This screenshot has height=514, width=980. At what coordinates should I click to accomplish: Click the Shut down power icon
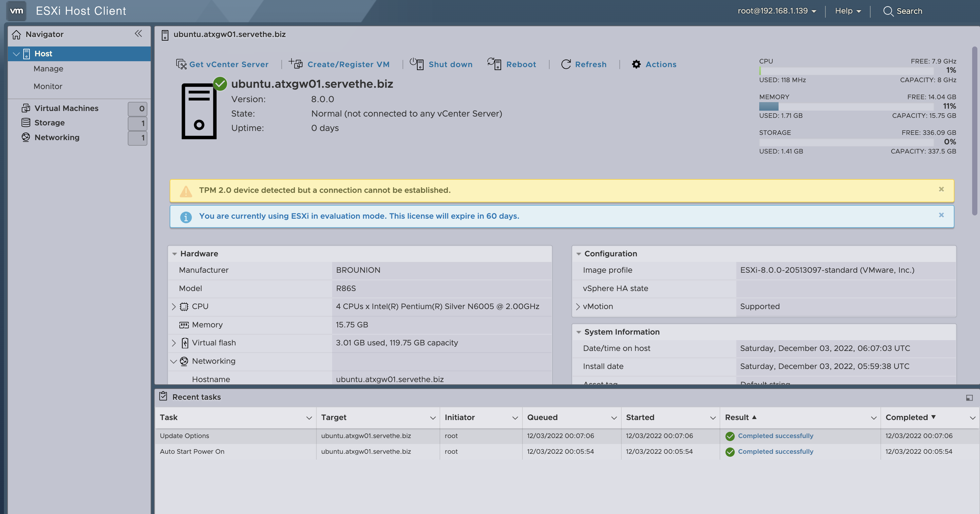417,64
